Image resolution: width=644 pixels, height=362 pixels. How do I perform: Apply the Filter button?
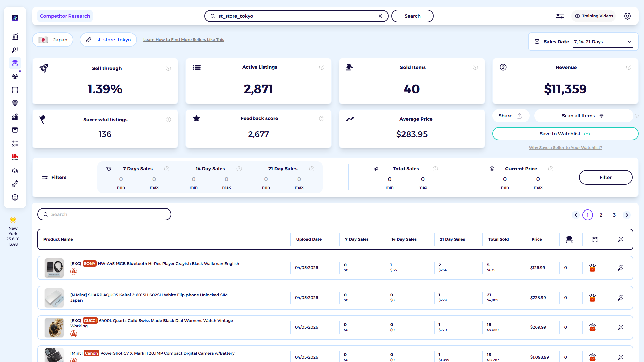point(605,177)
